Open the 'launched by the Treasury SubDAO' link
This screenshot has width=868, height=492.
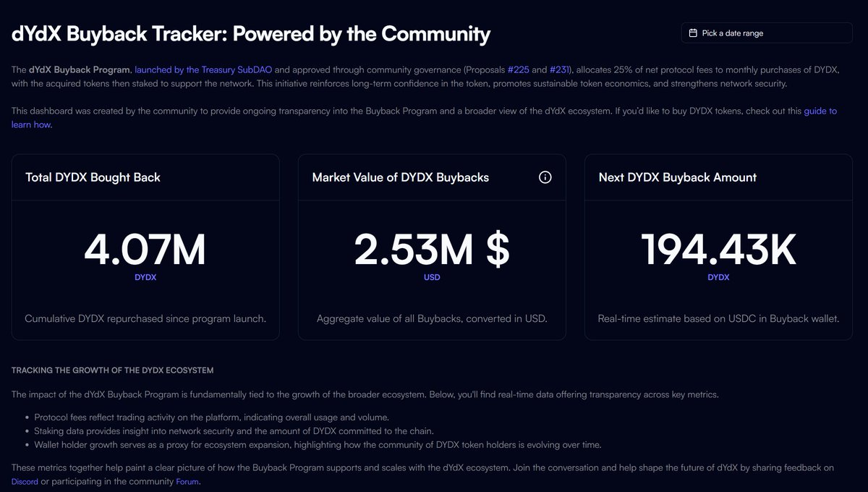click(x=203, y=70)
